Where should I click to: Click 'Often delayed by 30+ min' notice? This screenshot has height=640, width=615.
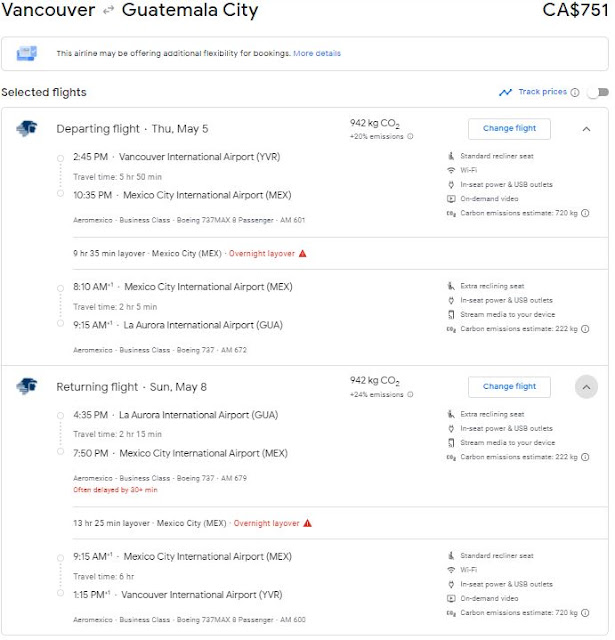tap(115, 490)
